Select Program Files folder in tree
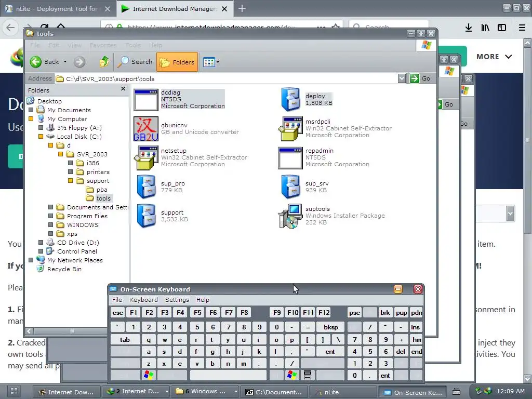The image size is (532, 399). (x=87, y=216)
